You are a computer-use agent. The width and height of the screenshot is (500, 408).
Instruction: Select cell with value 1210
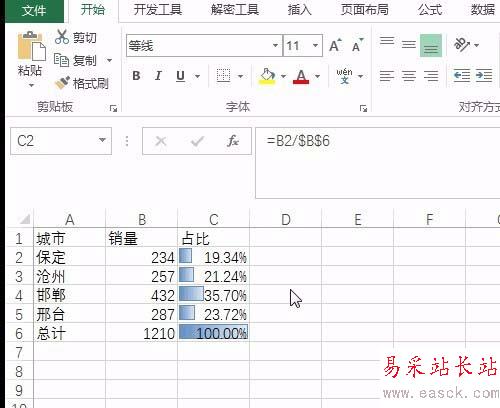click(x=142, y=333)
